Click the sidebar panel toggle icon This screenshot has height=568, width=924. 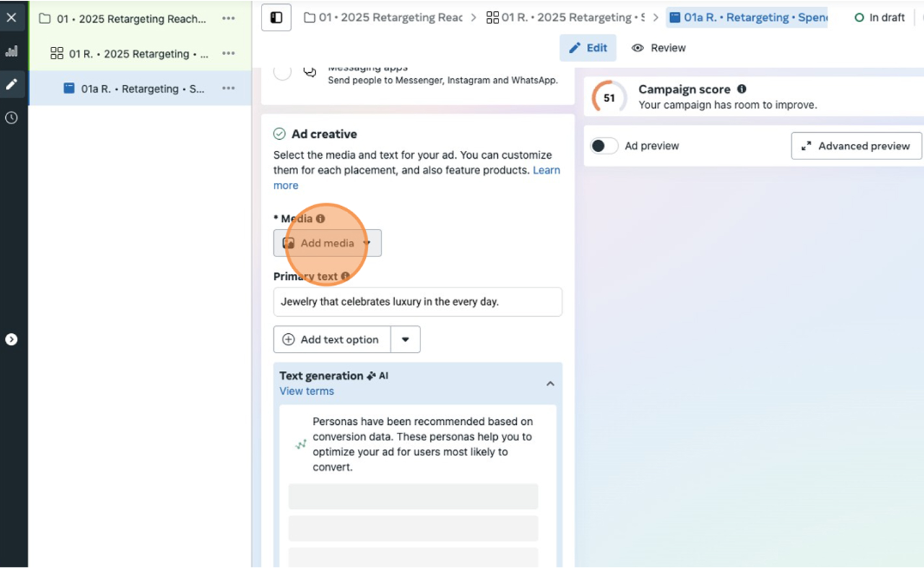click(x=276, y=18)
